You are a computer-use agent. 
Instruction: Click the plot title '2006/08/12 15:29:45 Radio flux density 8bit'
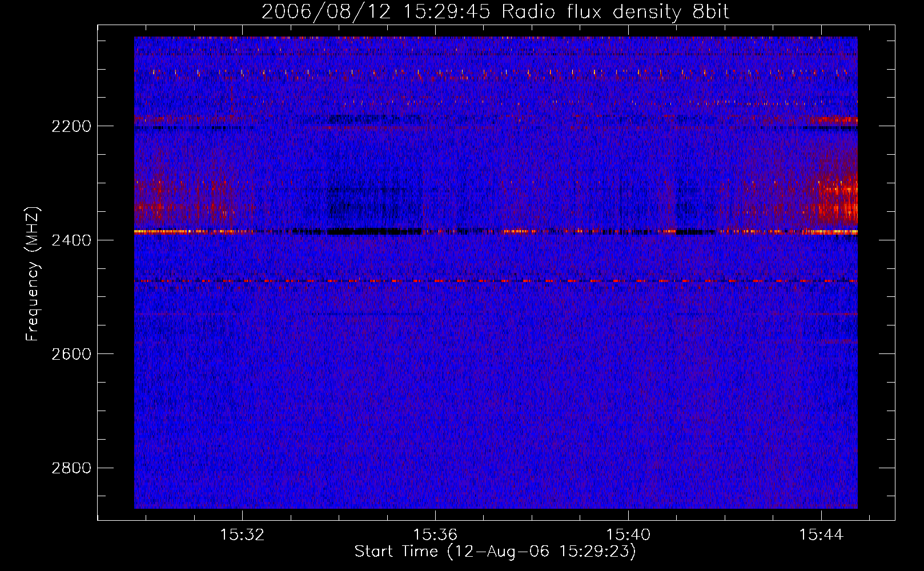[495, 12]
